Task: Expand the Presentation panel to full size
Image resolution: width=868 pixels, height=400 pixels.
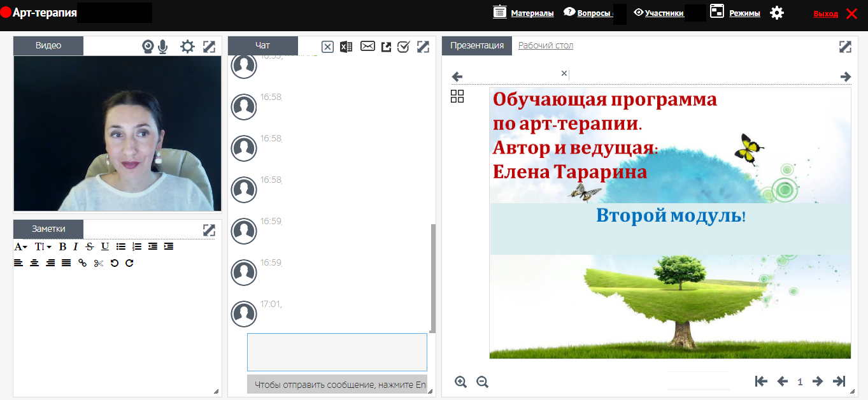Action: pyautogui.click(x=845, y=46)
